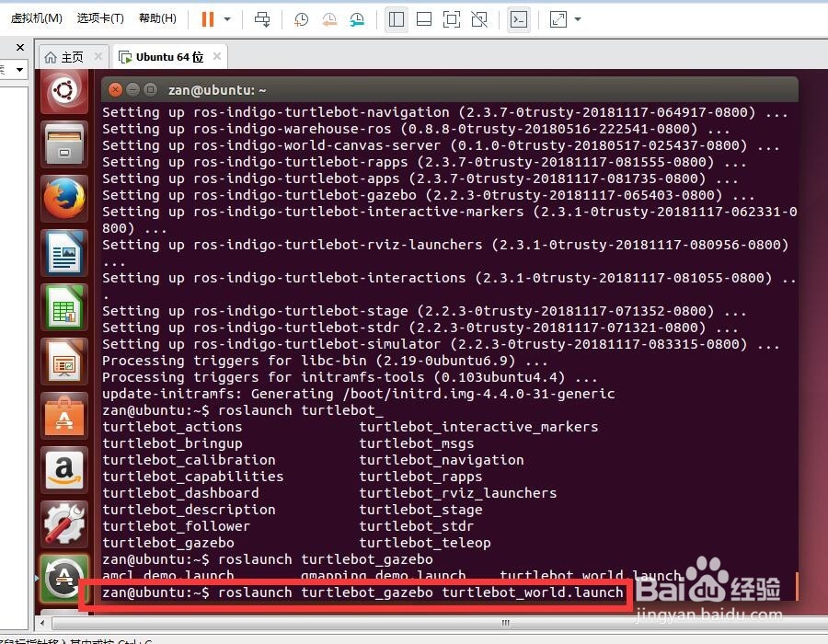Image resolution: width=828 pixels, height=644 pixels.
Task: Click turtlebot_rviz_launchers in the completion list
Action: (x=458, y=493)
